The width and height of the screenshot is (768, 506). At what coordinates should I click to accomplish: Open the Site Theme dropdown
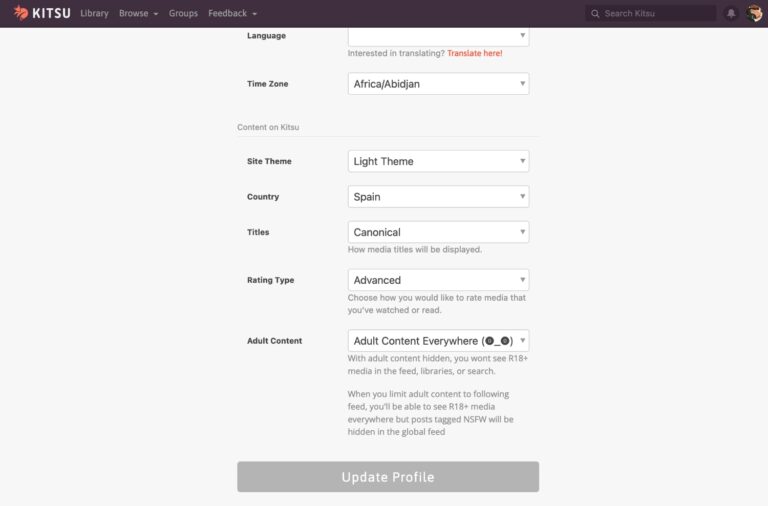click(x=438, y=161)
